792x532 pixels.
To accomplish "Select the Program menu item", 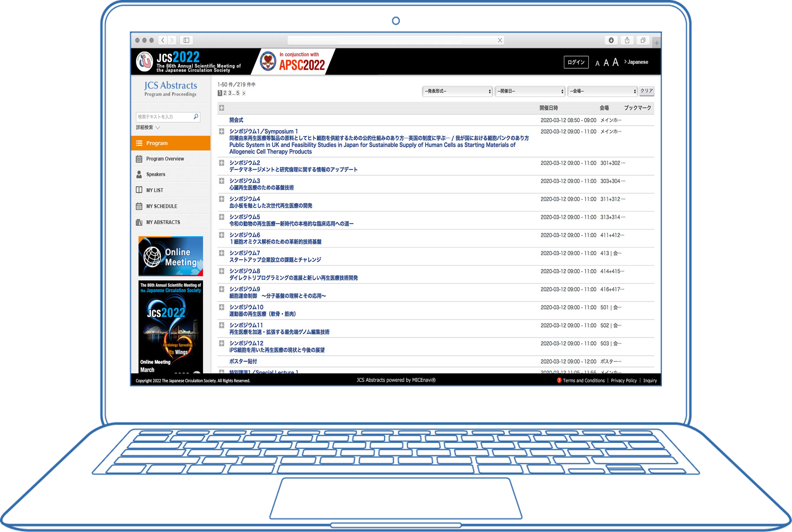I will pos(171,143).
